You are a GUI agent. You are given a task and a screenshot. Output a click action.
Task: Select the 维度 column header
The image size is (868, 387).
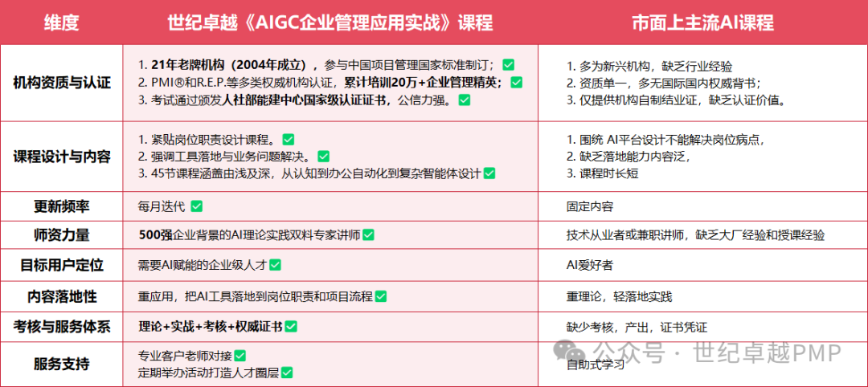(61, 22)
